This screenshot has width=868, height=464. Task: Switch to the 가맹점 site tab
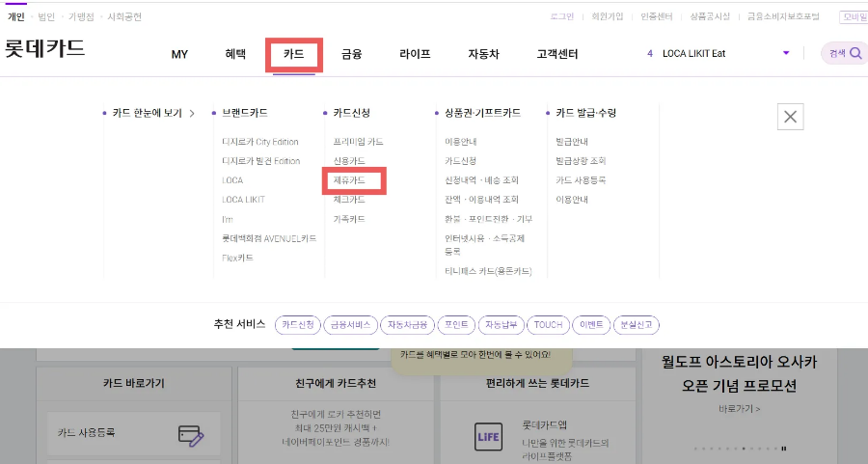(x=81, y=16)
